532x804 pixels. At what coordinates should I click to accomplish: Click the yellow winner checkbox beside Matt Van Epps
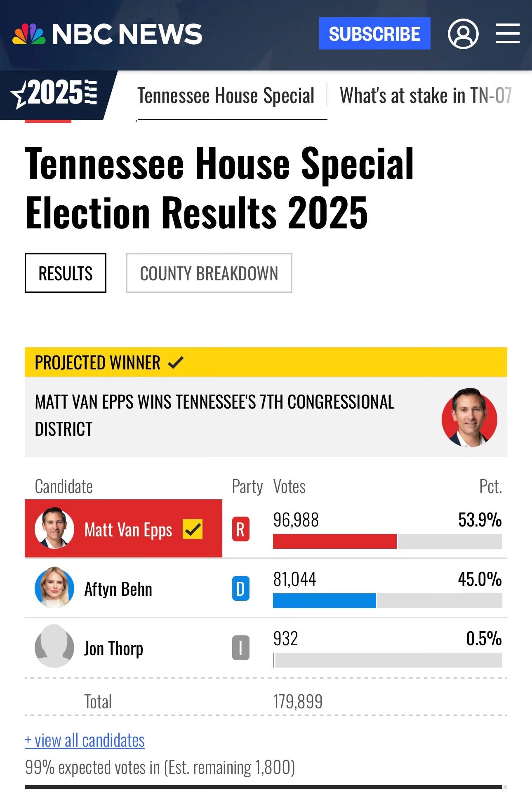coord(193,529)
